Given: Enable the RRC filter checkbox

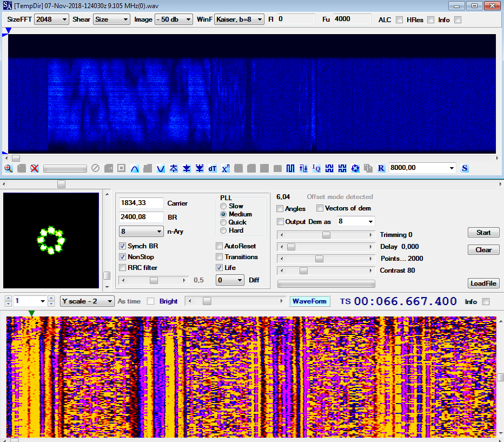Looking at the screenshot, I should coord(122,267).
